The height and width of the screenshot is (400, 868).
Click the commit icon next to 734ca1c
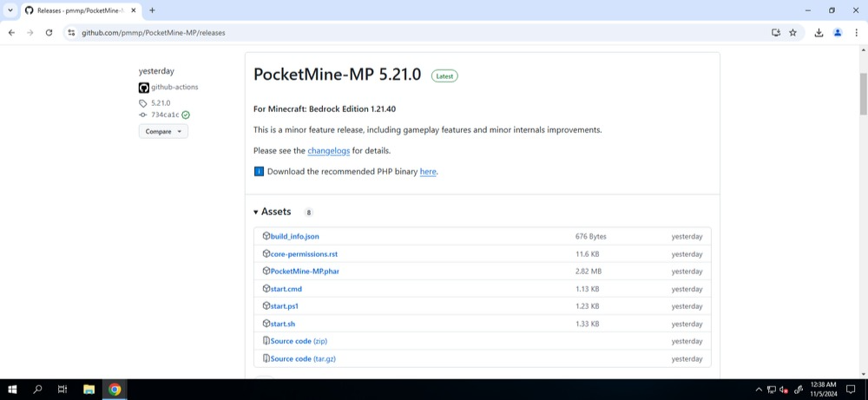pos(143,115)
